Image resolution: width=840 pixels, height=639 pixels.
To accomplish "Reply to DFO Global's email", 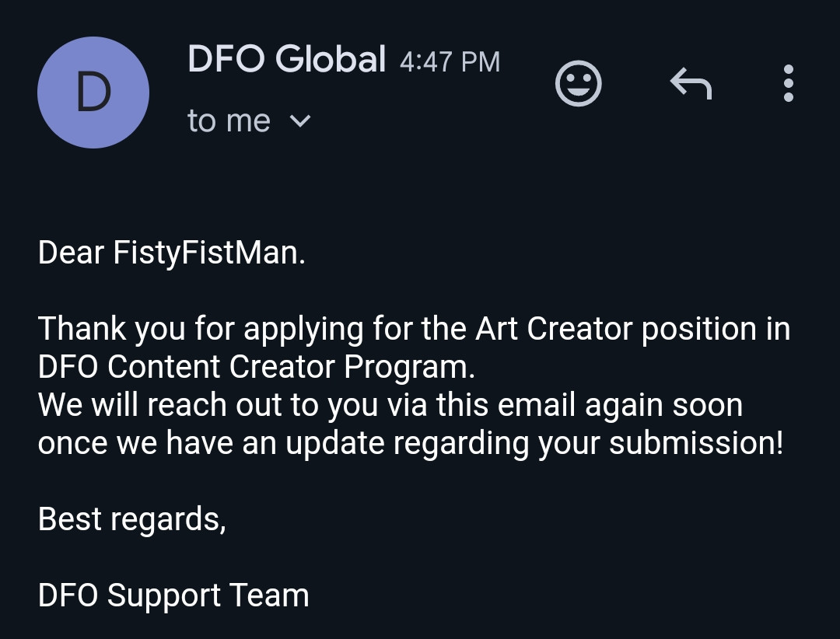I will coord(691,83).
